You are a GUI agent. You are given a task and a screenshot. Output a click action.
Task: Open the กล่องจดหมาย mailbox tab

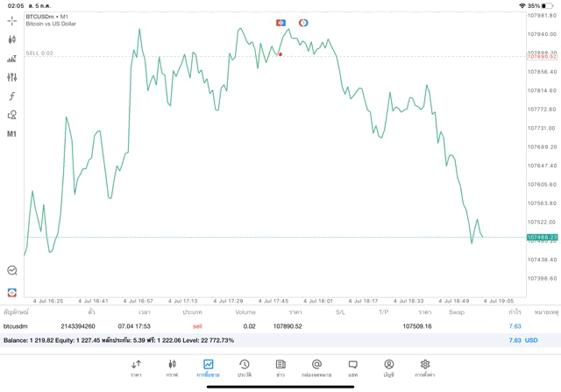pos(316,367)
